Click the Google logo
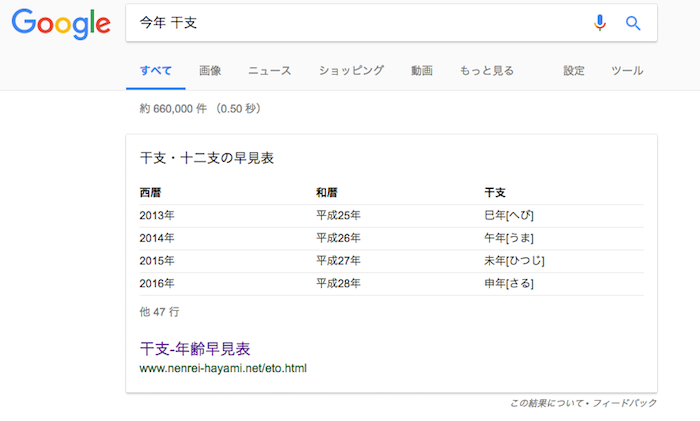Screen dimensions: 700x421 coord(61,24)
